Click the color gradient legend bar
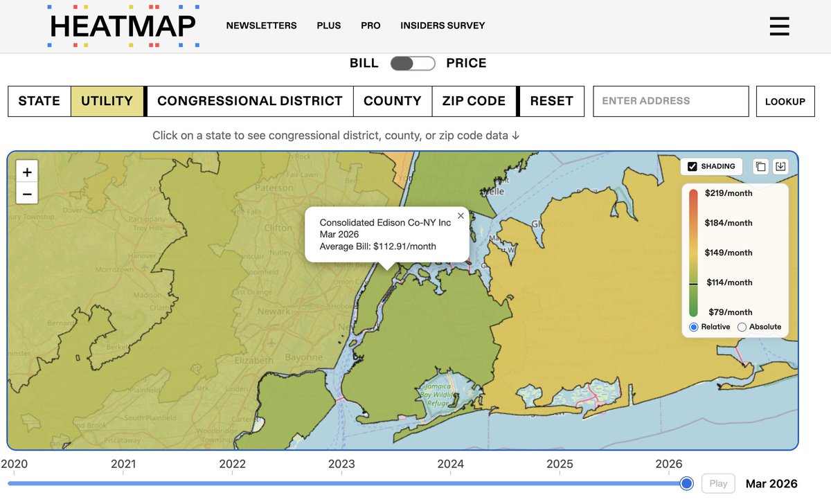This screenshot has width=831, height=504. [693, 253]
